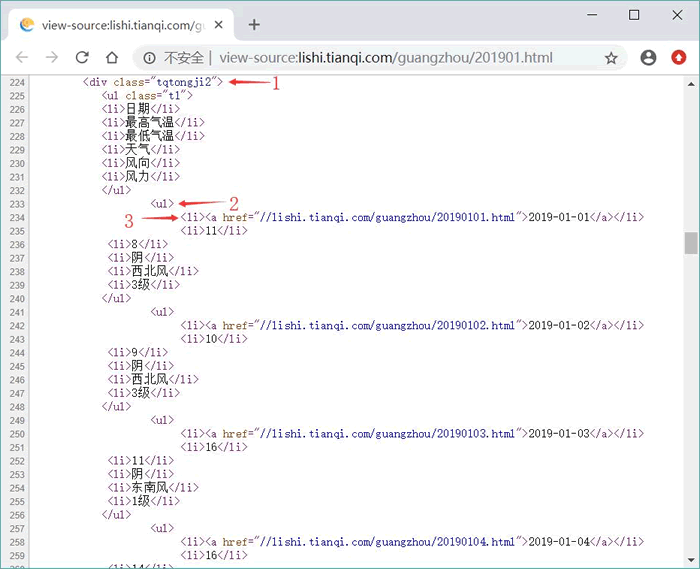Image resolution: width=700 pixels, height=569 pixels.
Task: Open site info via the 不安全 icon
Action: point(150,58)
